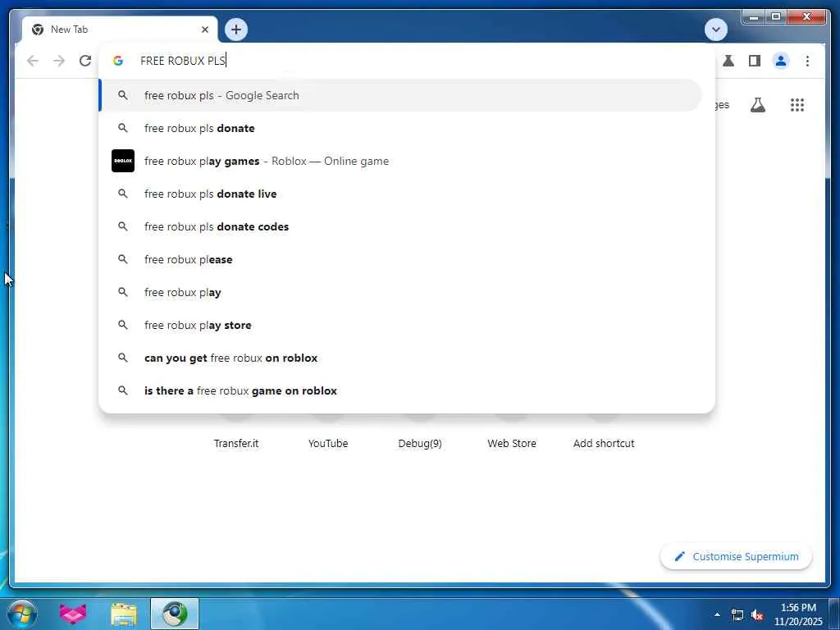Toggle the side panel icon
The width and height of the screenshot is (840, 630).
pyautogui.click(x=755, y=61)
